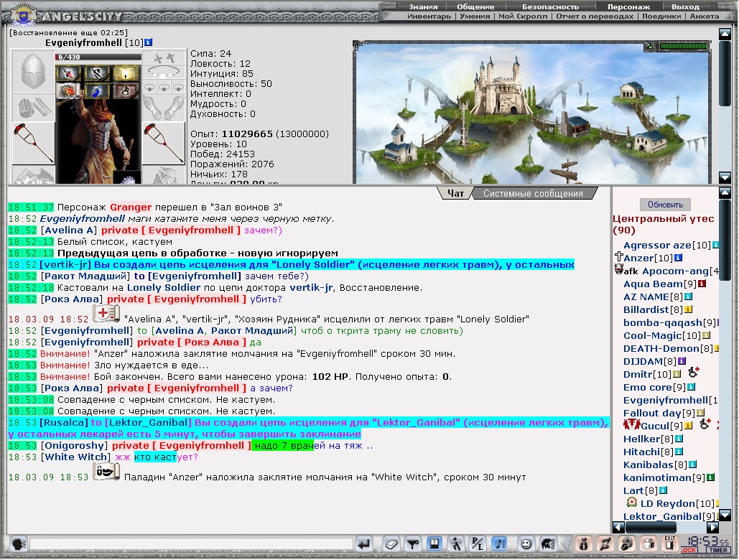Click the 6/430 health bar
The height and width of the screenshot is (560, 739).
pyautogui.click(x=98, y=57)
